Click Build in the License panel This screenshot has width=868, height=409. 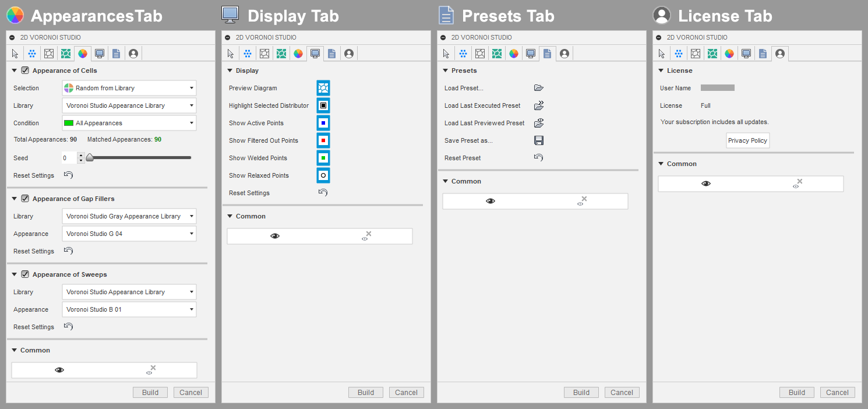[x=797, y=392]
